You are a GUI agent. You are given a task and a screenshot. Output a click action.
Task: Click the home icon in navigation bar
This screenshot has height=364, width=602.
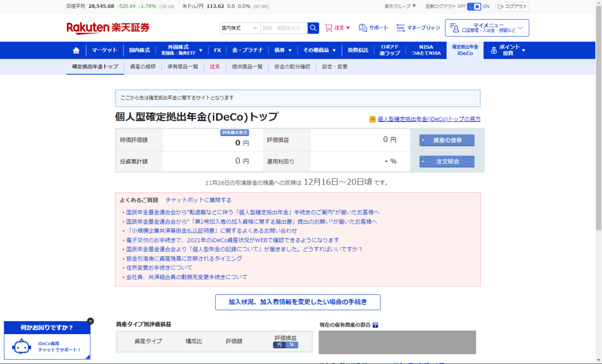point(76,50)
